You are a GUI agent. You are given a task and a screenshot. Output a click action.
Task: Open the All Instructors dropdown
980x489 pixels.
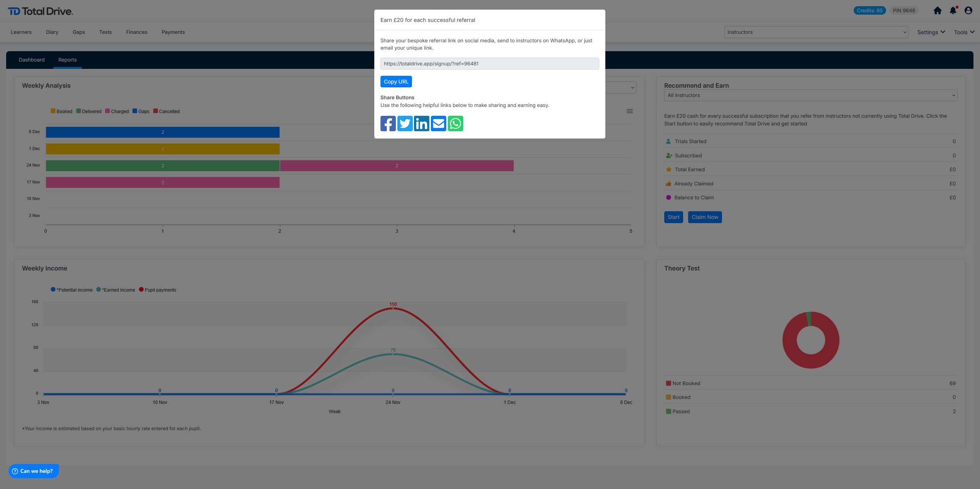(810, 95)
